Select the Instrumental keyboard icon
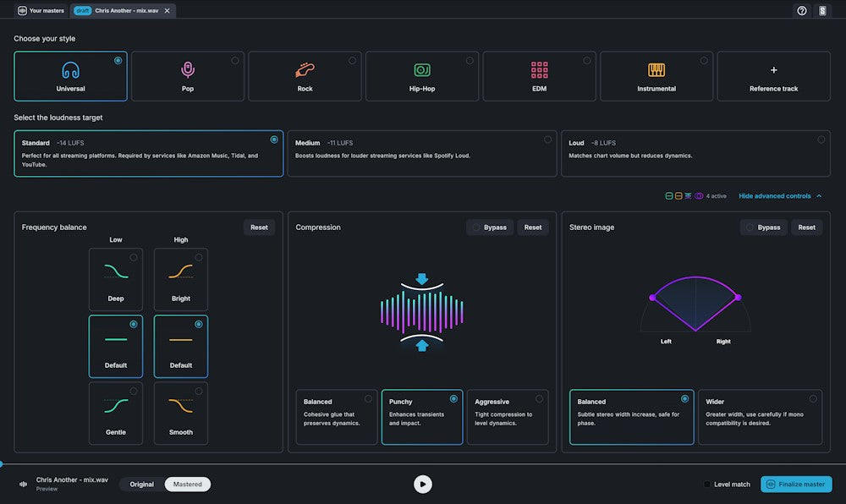 click(x=656, y=70)
